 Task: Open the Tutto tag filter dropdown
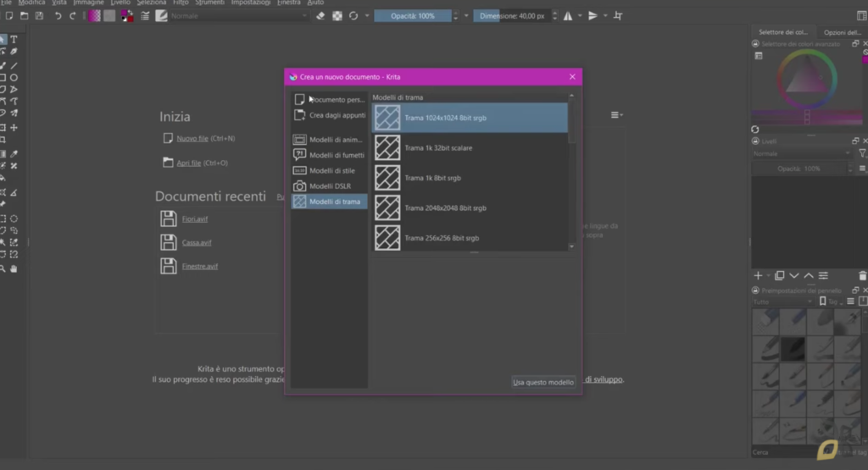[782, 301]
